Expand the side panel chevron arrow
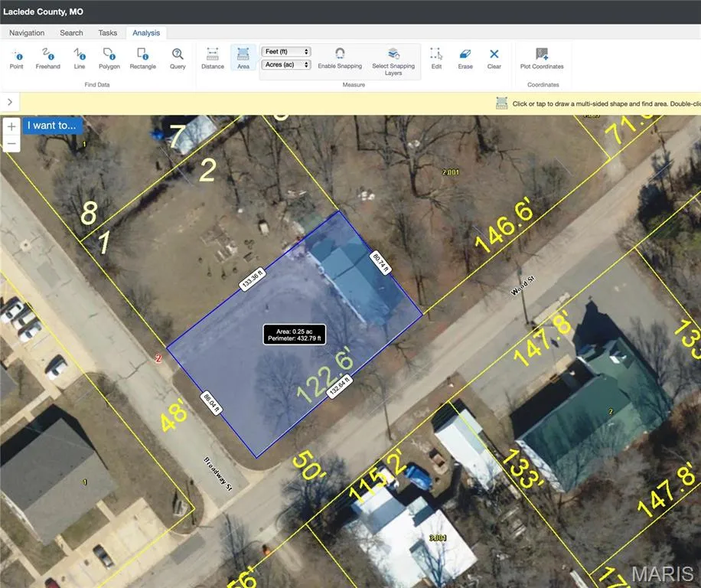 10,102
